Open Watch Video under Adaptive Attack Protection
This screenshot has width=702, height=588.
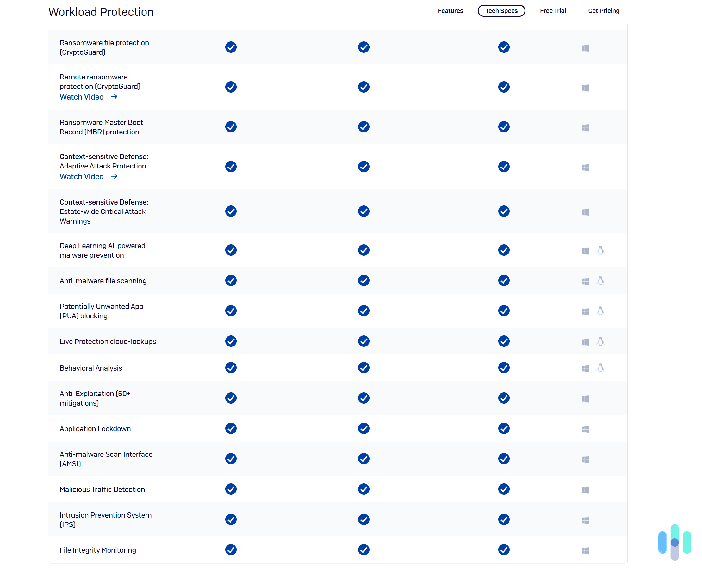[x=82, y=176]
